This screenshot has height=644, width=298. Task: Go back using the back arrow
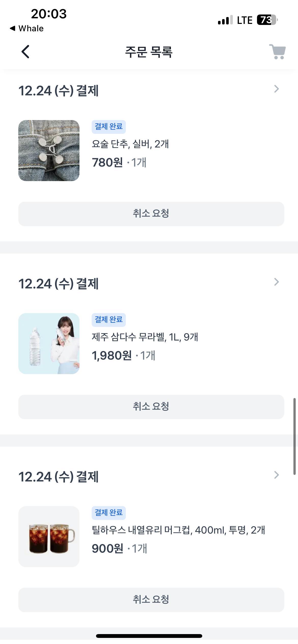coord(25,52)
